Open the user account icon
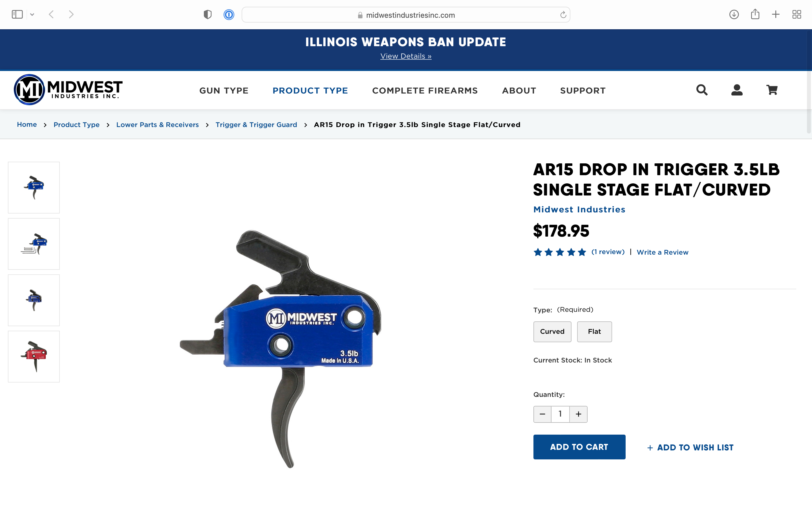Screen dimensions: 812x507 click(x=737, y=90)
